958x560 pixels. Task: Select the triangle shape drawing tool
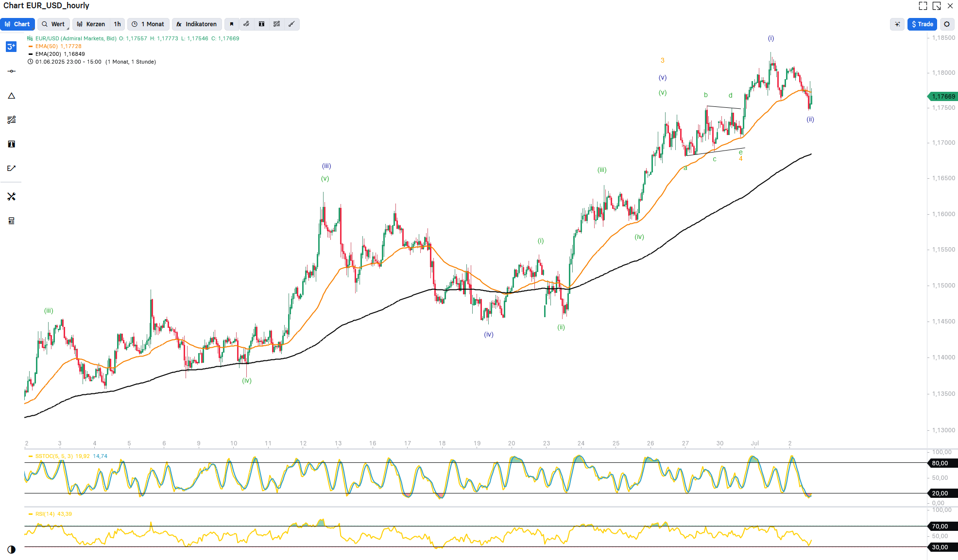click(12, 96)
